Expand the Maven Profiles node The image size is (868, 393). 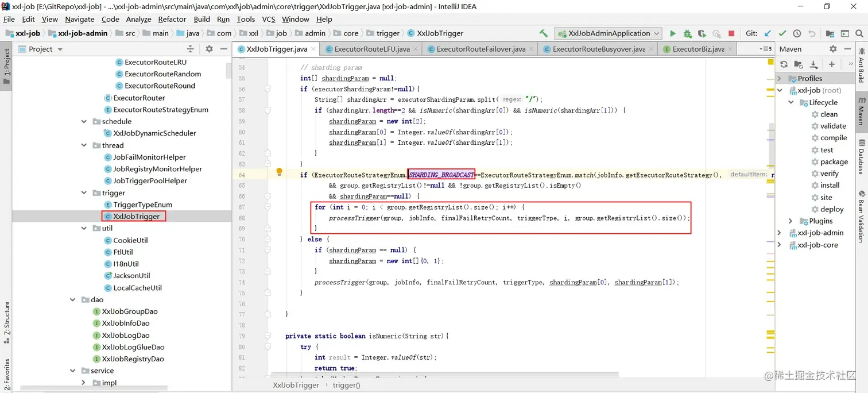click(x=780, y=78)
